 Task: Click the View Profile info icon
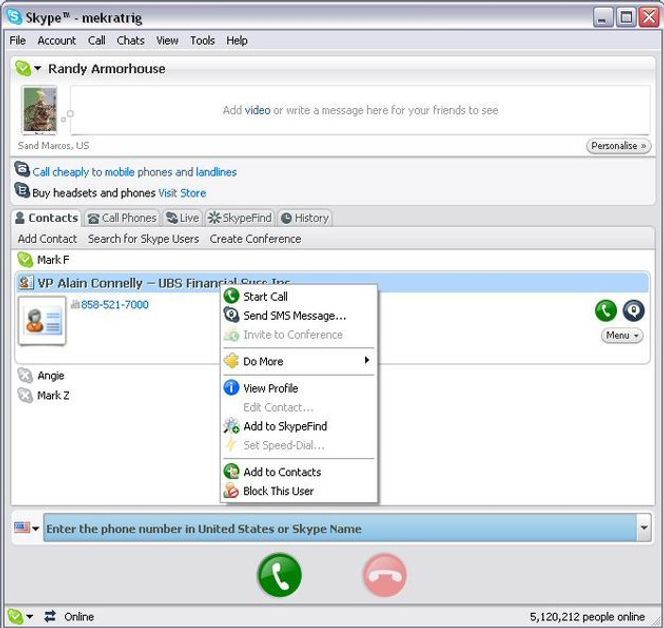[231, 387]
